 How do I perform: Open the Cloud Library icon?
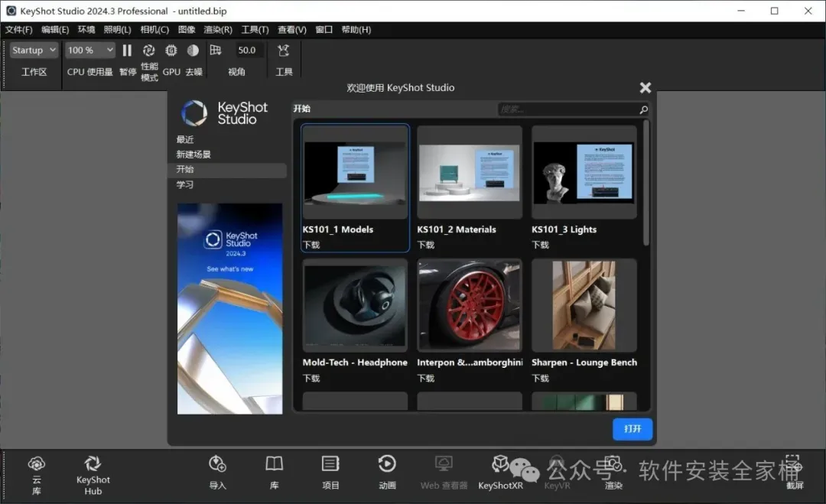point(37,464)
